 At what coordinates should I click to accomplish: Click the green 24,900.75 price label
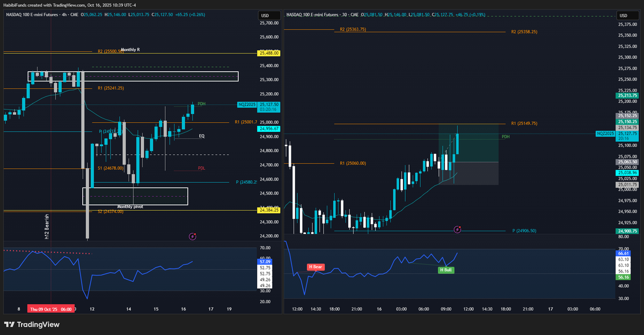(x=626, y=231)
